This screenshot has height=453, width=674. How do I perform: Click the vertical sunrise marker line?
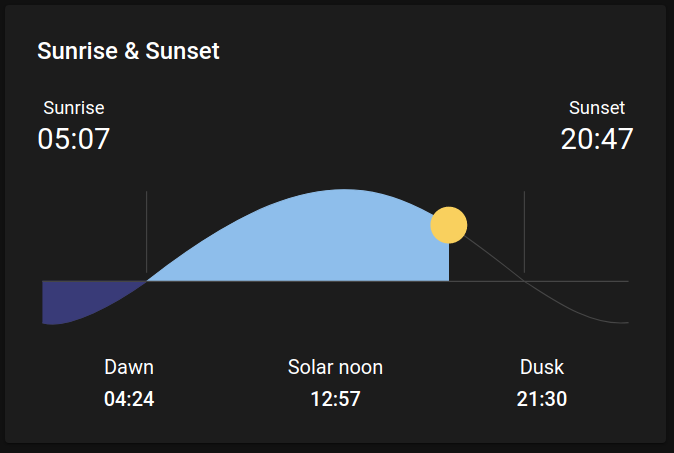point(147,232)
